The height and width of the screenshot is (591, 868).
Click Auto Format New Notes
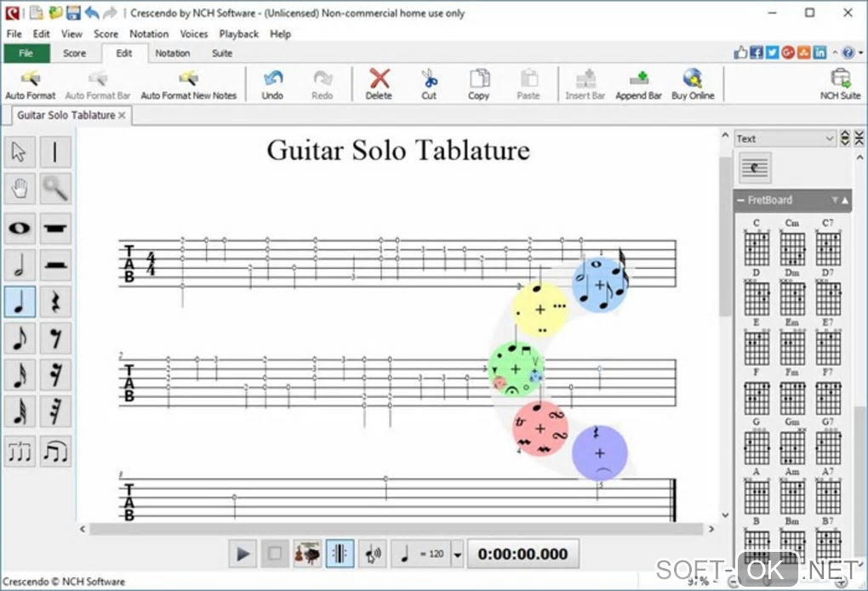point(188,85)
